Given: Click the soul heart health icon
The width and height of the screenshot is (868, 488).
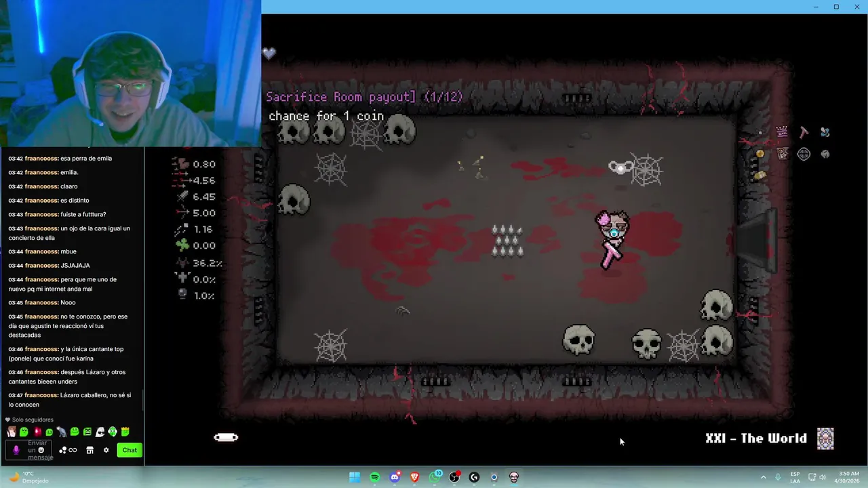Looking at the screenshot, I should [x=269, y=53].
